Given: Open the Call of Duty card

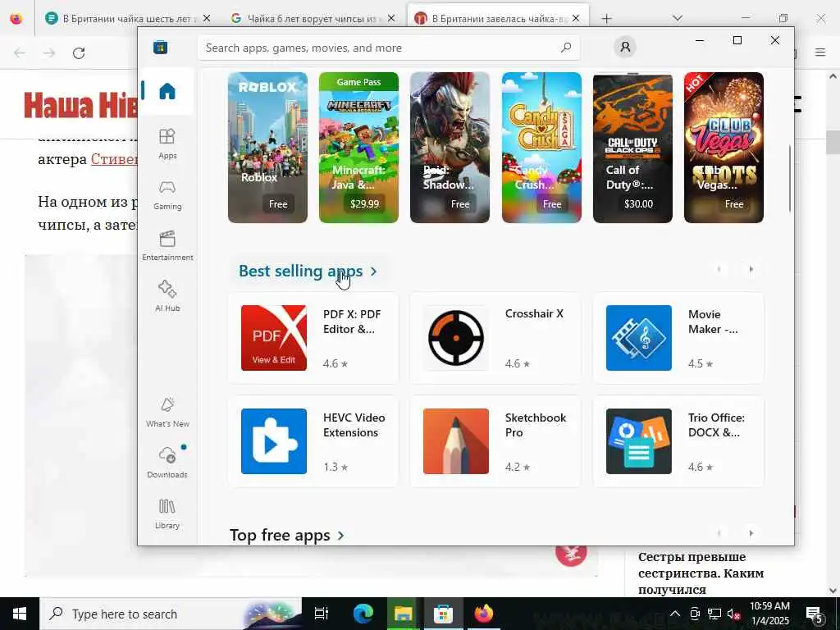Looking at the screenshot, I should tap(632, 148).
